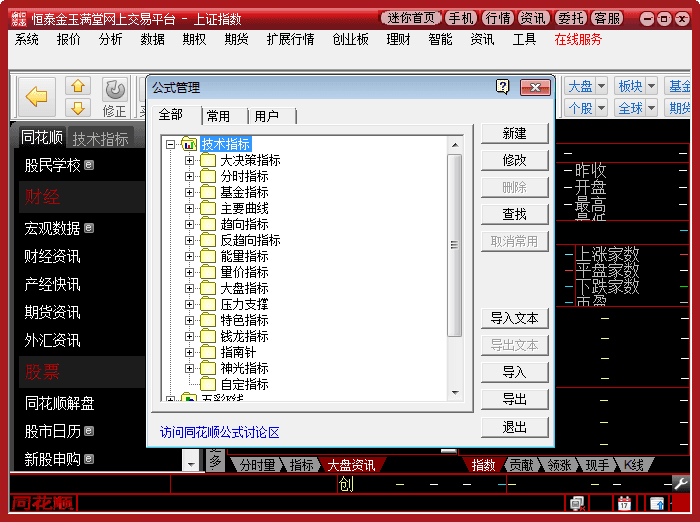
Task: Open 外汇资讯 in the sidebar
Action: click(52, 340)
